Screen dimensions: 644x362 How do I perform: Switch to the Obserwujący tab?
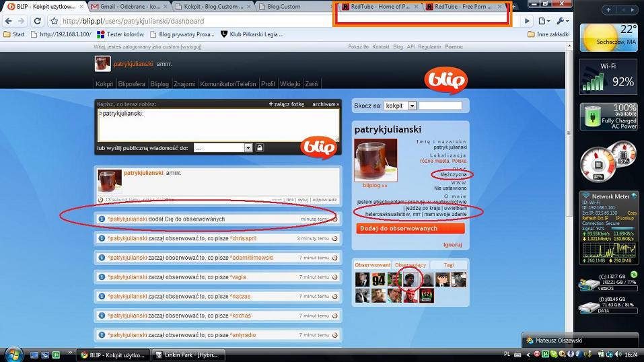point(410,265)
